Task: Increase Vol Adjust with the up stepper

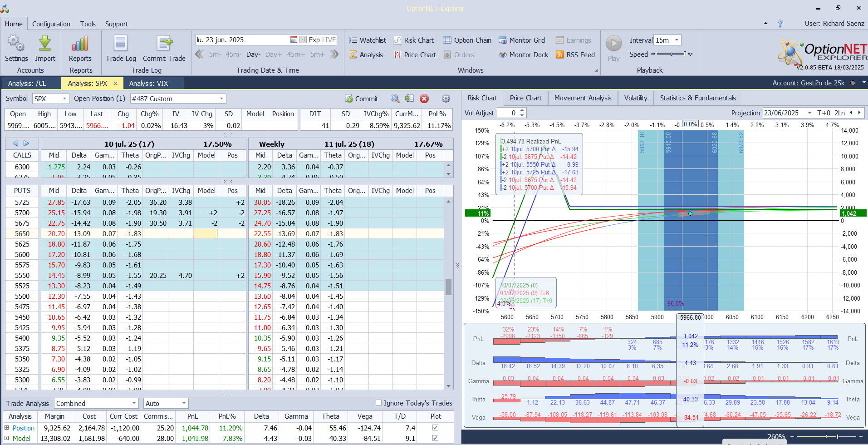Action: point(522,110)
